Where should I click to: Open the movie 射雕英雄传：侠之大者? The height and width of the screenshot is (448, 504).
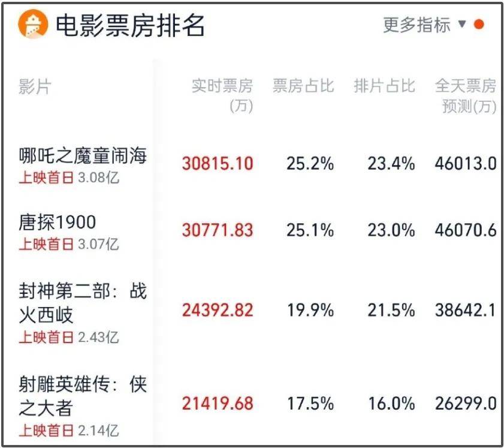pyautogui.click(x=83, y=396)
